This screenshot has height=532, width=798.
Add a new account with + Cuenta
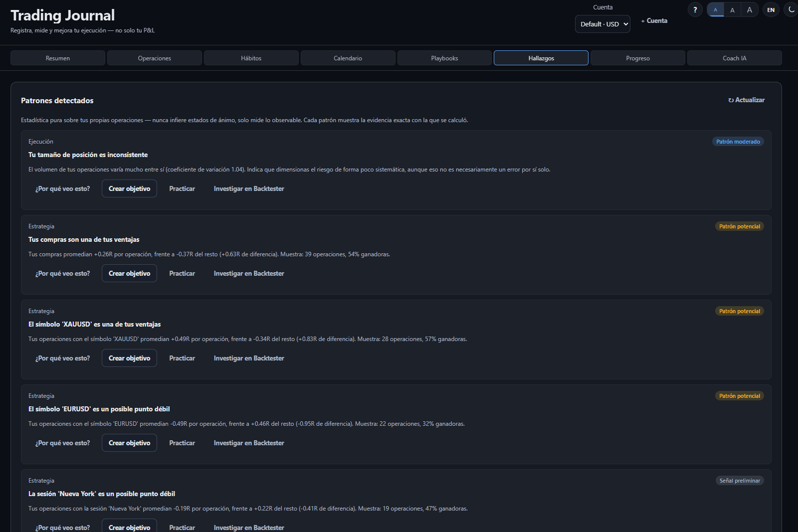click(654, 20)
